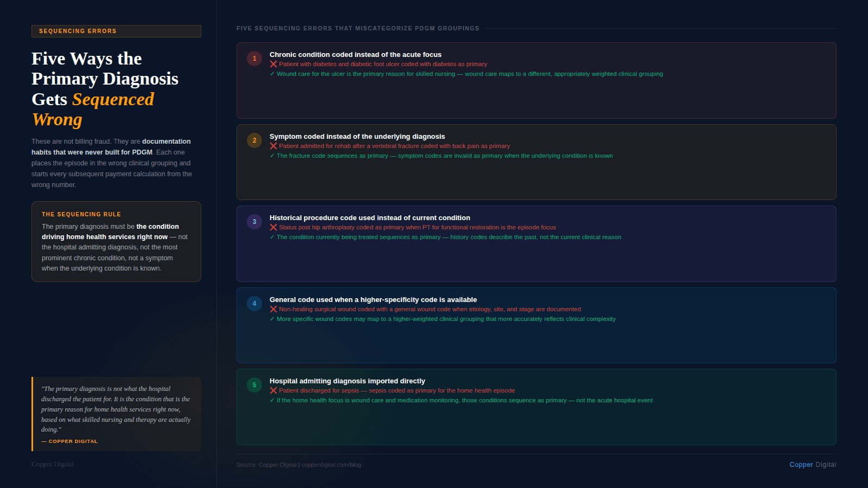Click the orange italic word 'Wrong'
Image resolution: width=868 pixels, height=488 pixels.
click(x=57, y=119)
